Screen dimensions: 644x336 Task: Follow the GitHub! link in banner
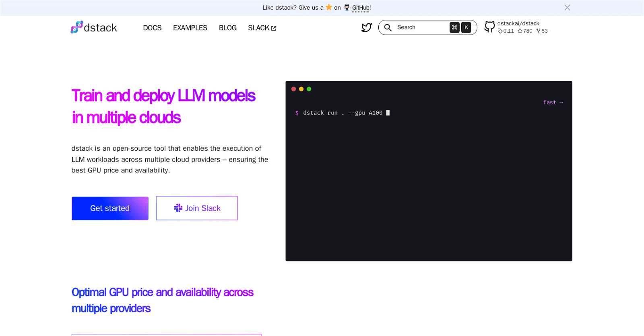[x=361, y=8]
